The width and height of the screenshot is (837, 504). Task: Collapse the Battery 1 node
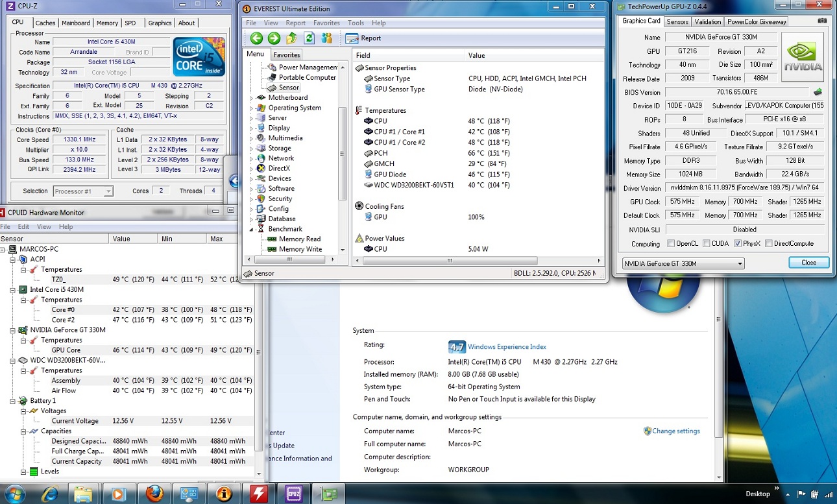tap(13, 401)
